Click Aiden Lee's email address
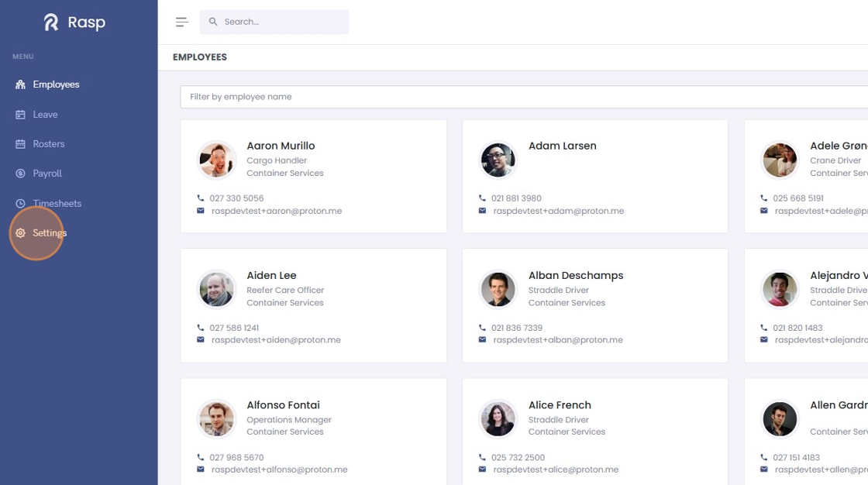868x485 pixels. pos(276,340)
